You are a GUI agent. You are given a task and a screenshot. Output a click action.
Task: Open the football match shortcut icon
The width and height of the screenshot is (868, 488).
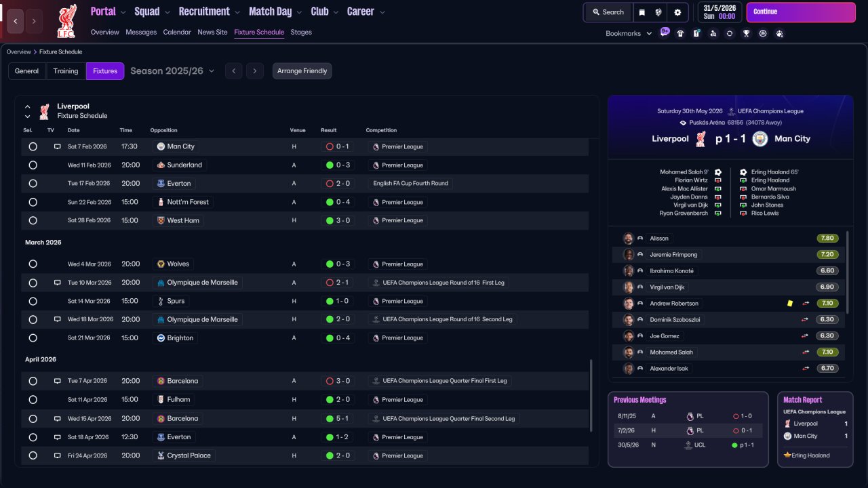click(763, 33)
